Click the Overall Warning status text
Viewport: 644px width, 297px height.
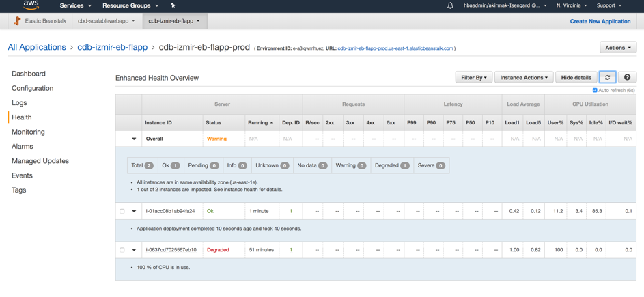coord(216,139)
